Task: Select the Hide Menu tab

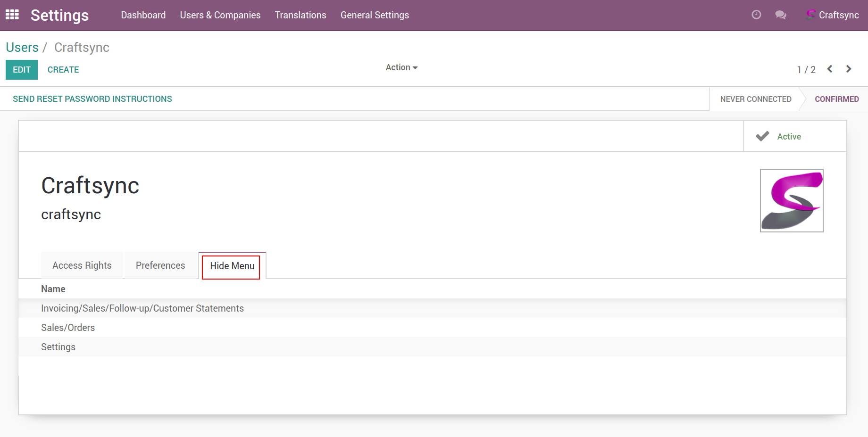Action: point(232,266)
